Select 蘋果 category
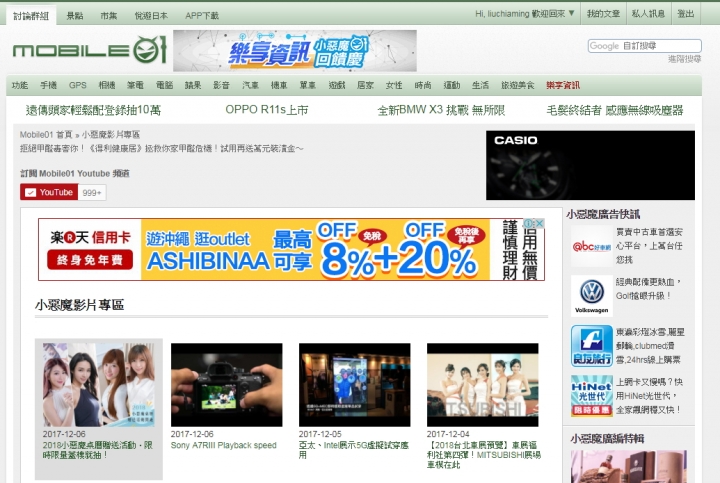 [x=193, y=85]
